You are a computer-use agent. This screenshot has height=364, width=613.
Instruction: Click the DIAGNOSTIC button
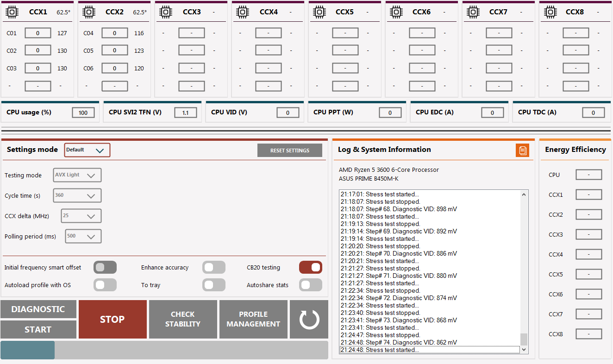38,309
